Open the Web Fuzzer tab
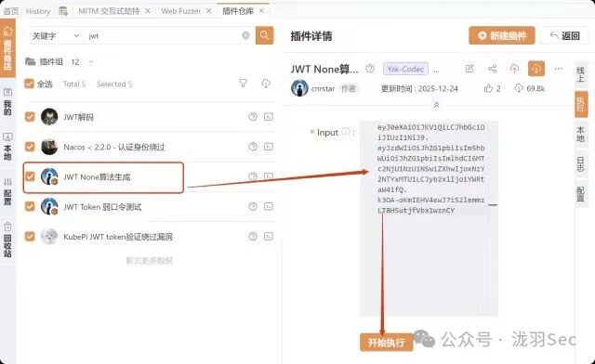Viewport: 595px width, 364px height. click(x=181, y=11)
